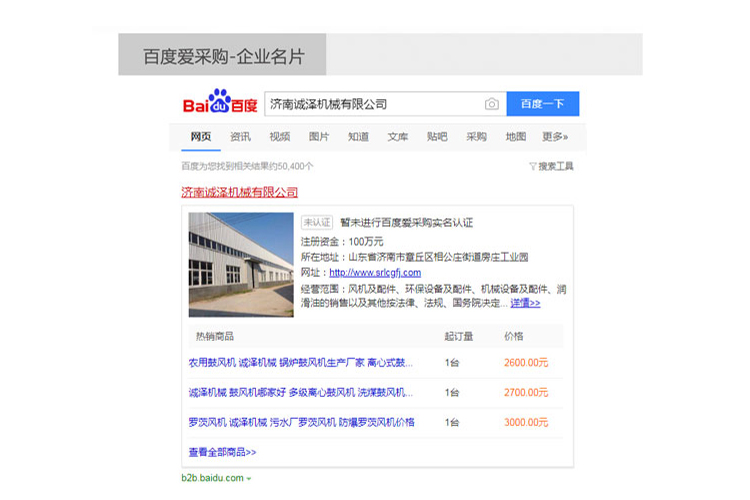
Task: Switch to the 资讯 tab
Action: [x=240, y=137]
